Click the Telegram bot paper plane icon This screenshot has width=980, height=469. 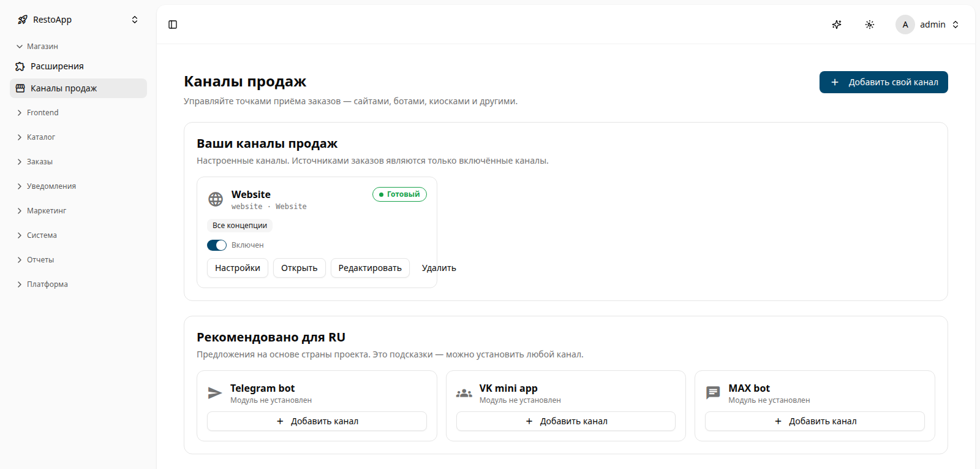click(215, 393)
